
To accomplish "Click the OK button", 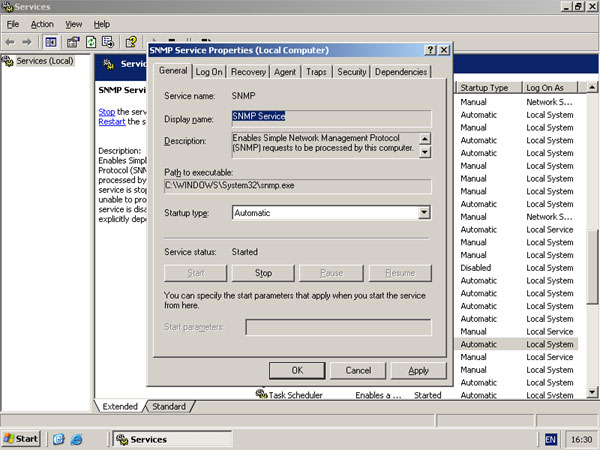I will (x=297, y=370).
